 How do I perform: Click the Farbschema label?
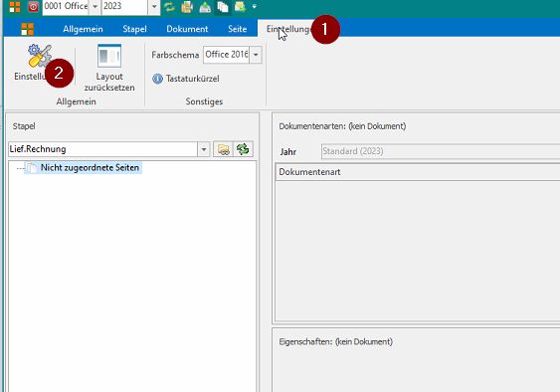tap(175, 55)
